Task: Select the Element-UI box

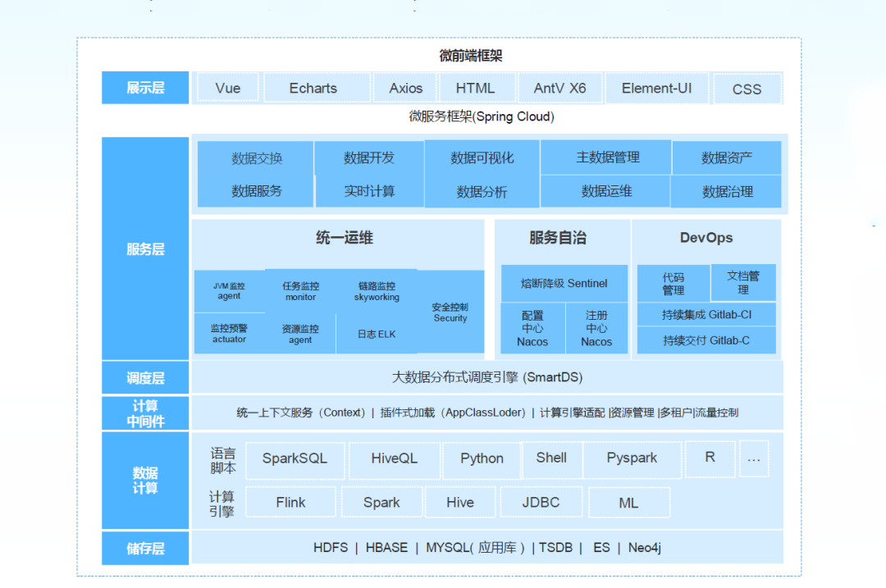Action: click(656, 88)
